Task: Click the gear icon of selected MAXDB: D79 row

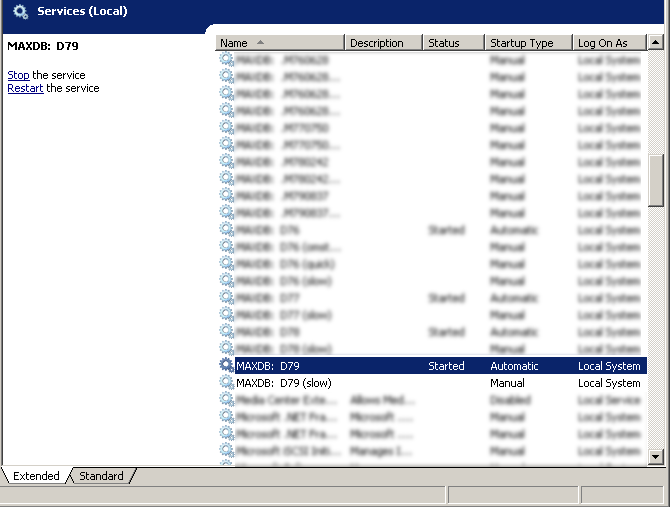Action: [226, 366]
